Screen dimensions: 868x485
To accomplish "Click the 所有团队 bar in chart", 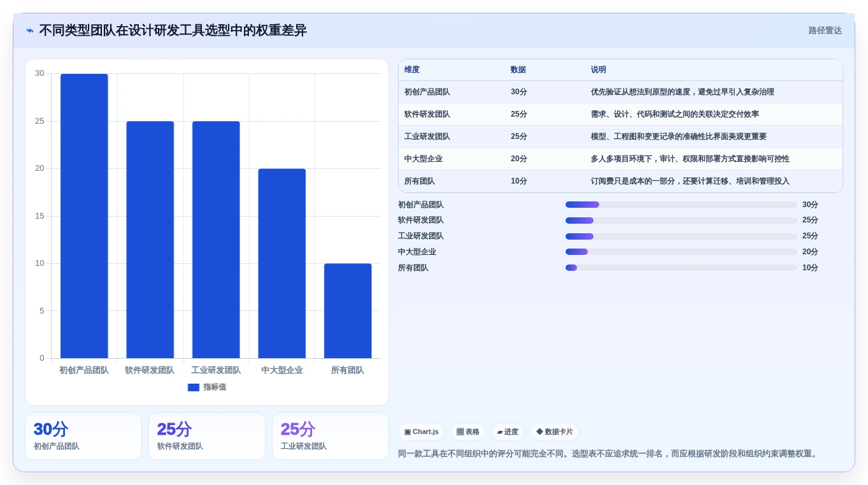I will (348, 311).
